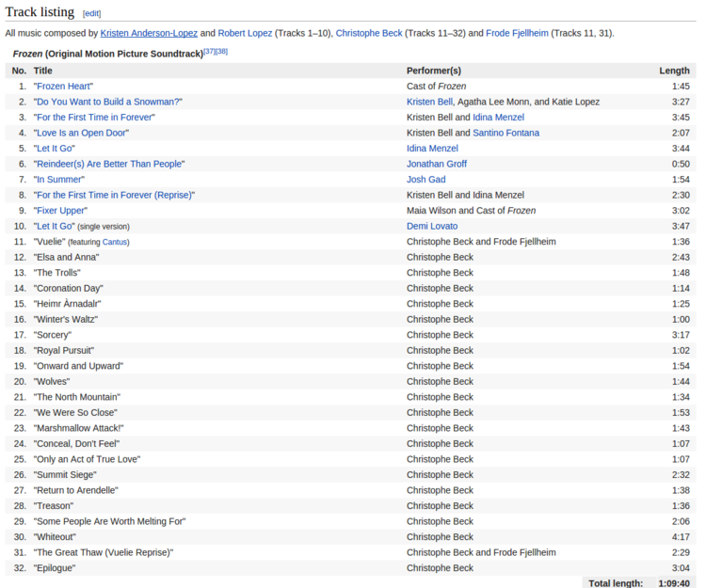Open the Josh Gad performer link
This screenshot has width=706, height=588.
425,180
